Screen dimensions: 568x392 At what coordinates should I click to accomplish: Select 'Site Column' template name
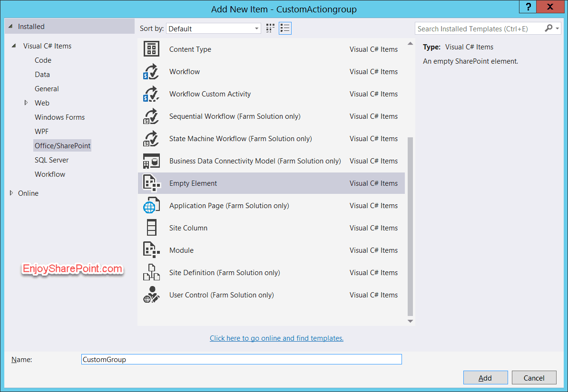click(x=188, y=228)
